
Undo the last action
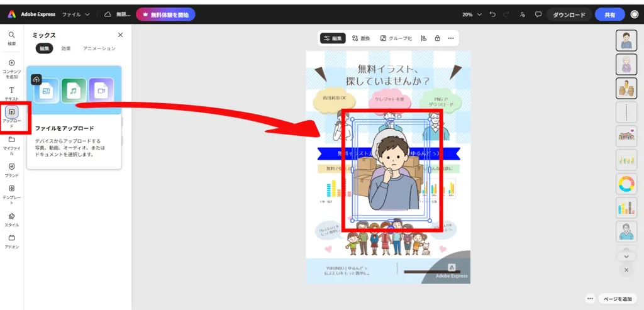tap(492, 14)
